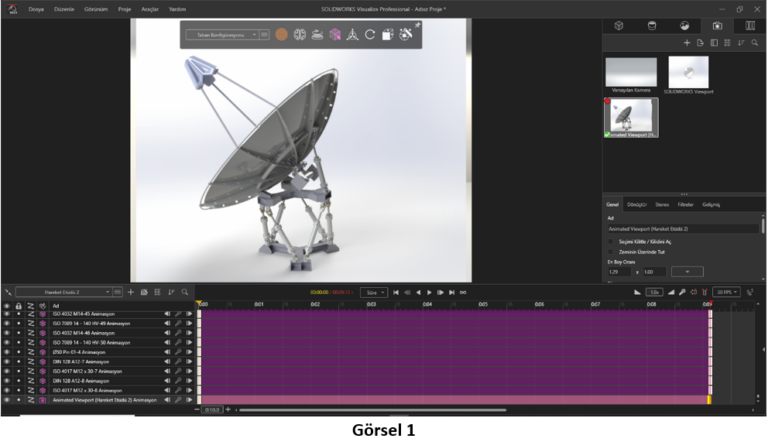
Task: Open the Hareket Etüdü 2 dropdown
Action: [x=67, y=292]
